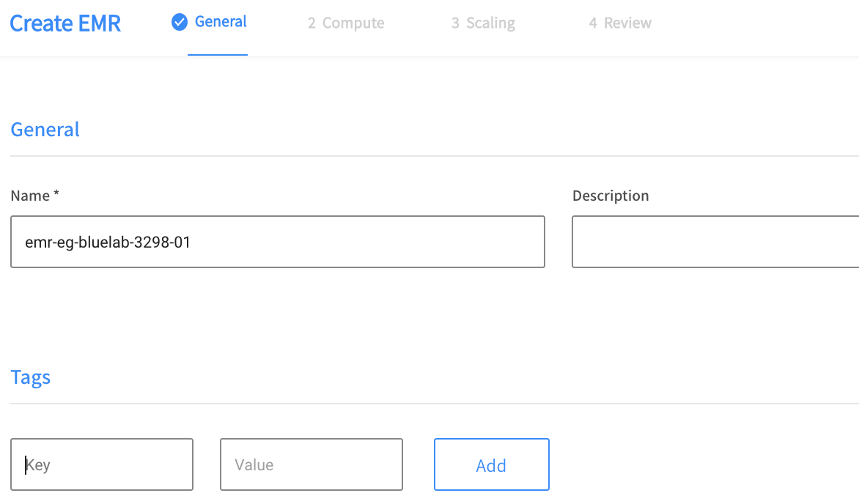Click the Key tag input field
859x504 pixels.
pos(102,464)
